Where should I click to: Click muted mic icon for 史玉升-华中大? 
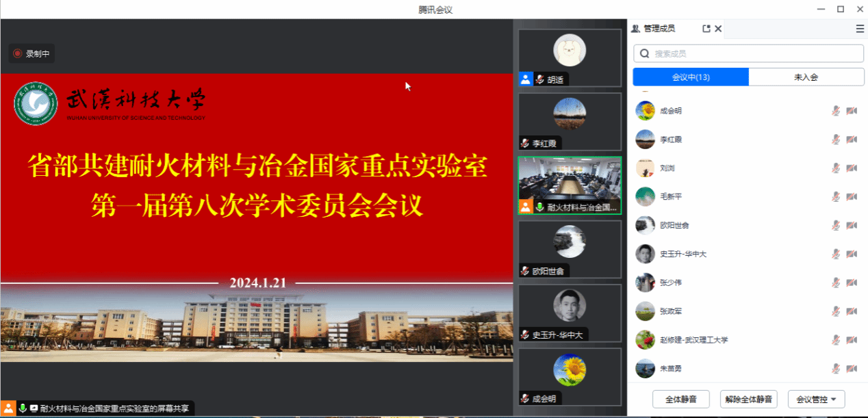[836, 254]
